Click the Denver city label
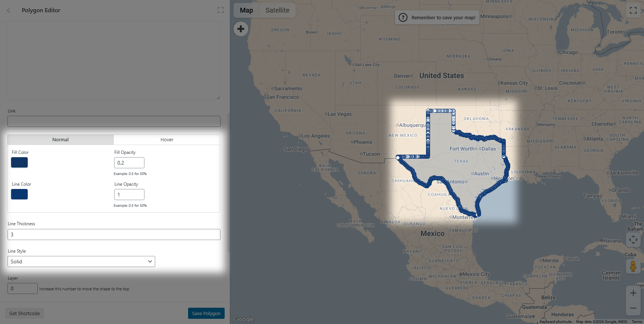The height and width of the screenshot is (324, 644). pos(402,76)
